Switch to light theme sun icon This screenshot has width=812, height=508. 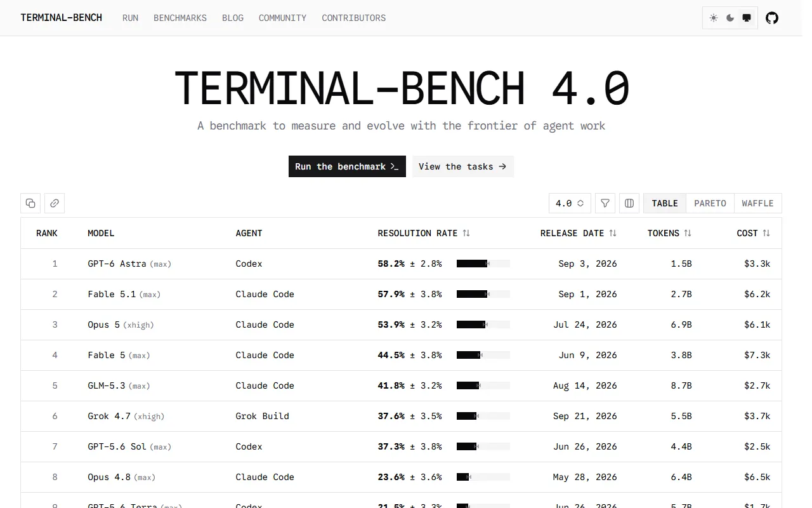pos(714,18)
